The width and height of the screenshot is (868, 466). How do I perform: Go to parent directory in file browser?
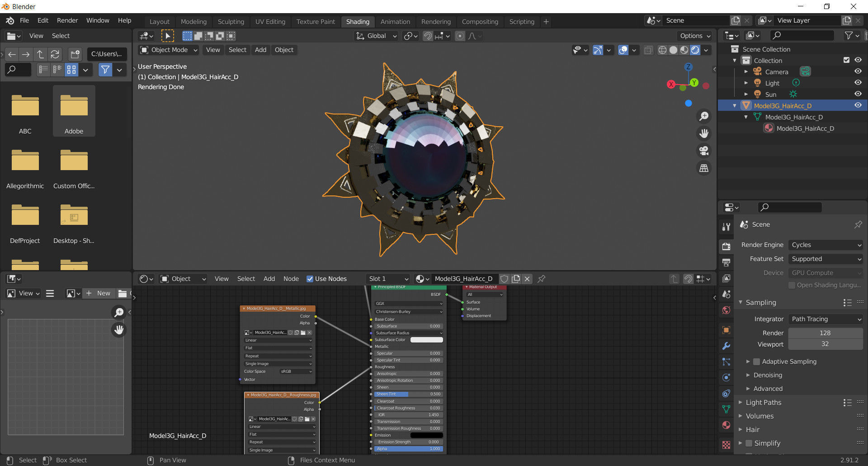(41, 54)
